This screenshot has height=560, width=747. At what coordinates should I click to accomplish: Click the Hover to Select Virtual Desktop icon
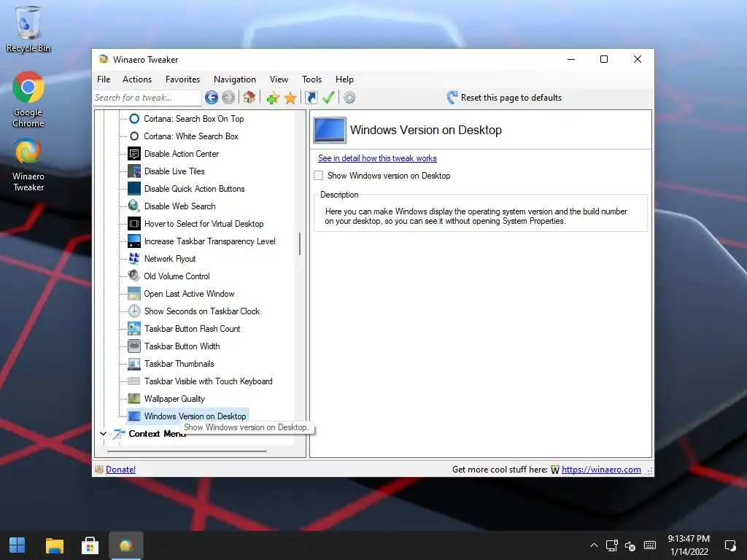pyautogui.click(x=134, y=224)
